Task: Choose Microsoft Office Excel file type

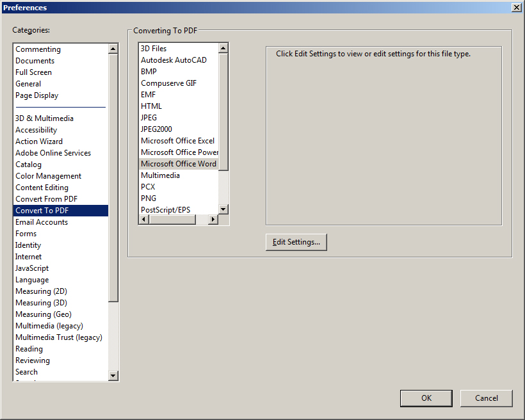Action: (x=177, y=141)
